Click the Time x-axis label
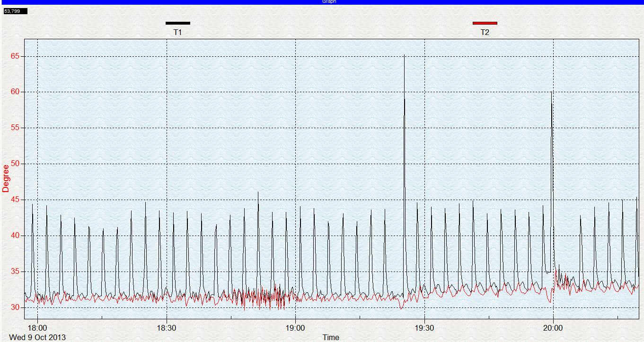Image resolution: width=644 pixels, height=342 pixels. tap(331, 337)
